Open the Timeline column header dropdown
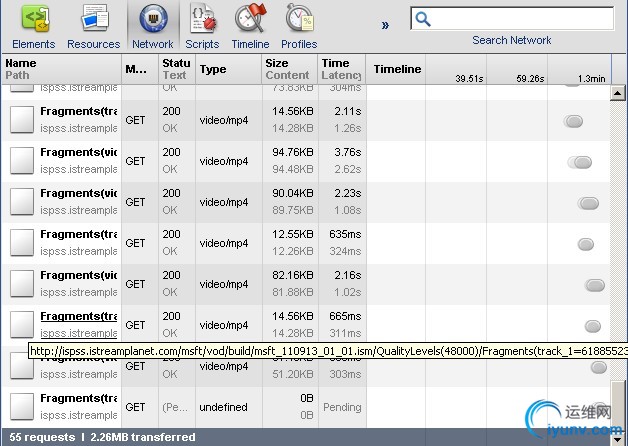This screenshot has height=446, width=628. pos(396,69)
